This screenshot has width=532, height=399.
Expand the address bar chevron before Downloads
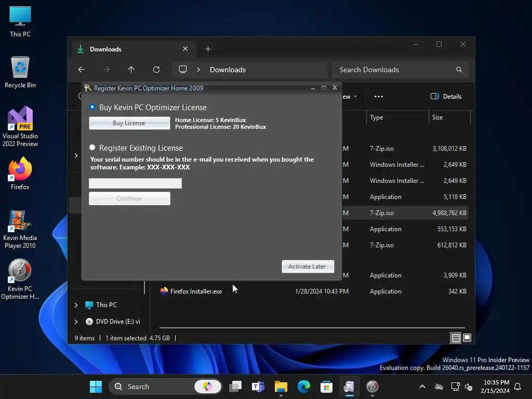coord(198,70)
